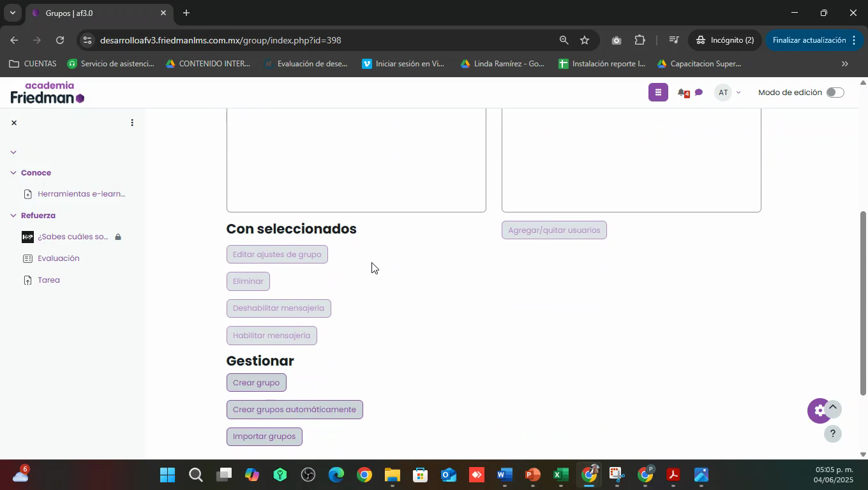This screenshot has width=868, height=490.
Task: Open the help question mark button
Action: click(x=832, y=434)
